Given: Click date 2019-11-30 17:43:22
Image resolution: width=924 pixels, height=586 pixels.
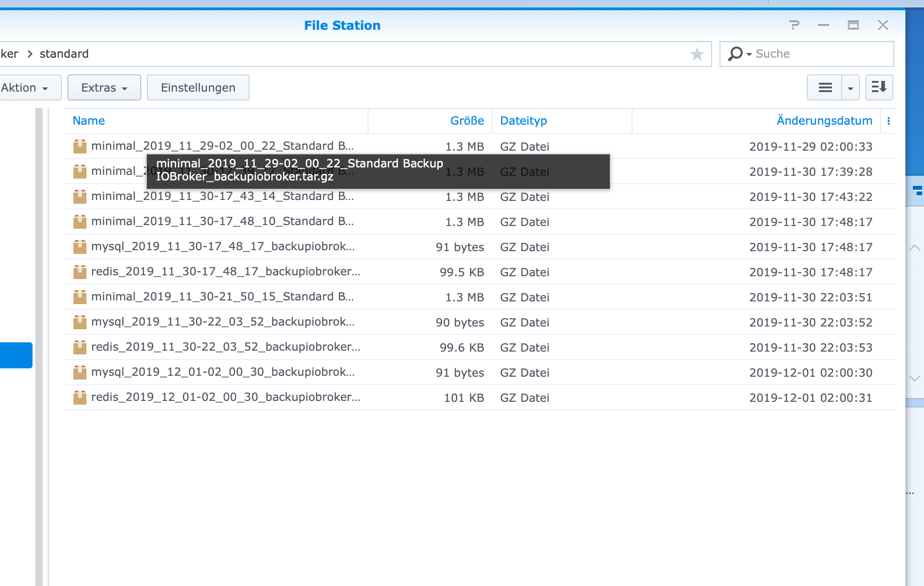Looking at the screenshot, I should click(x=811, y=197).
